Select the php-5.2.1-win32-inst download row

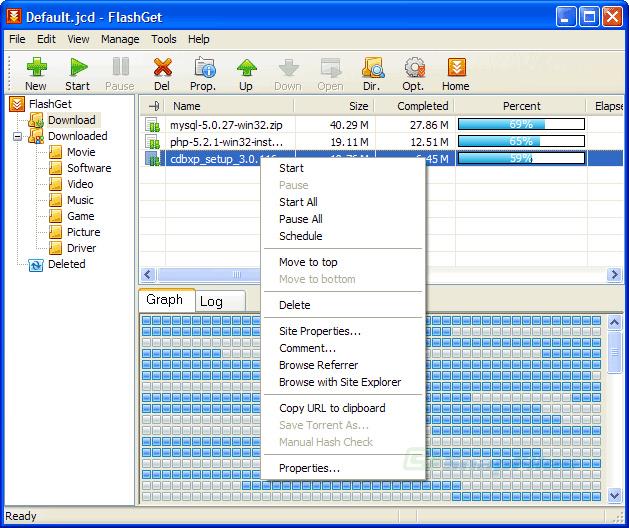(x=226, y=142)
